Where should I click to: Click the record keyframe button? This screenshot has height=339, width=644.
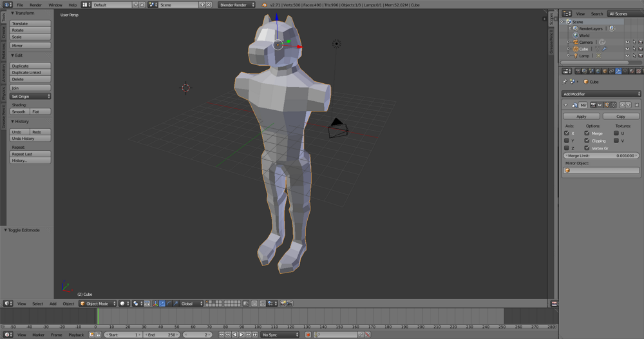308,335
